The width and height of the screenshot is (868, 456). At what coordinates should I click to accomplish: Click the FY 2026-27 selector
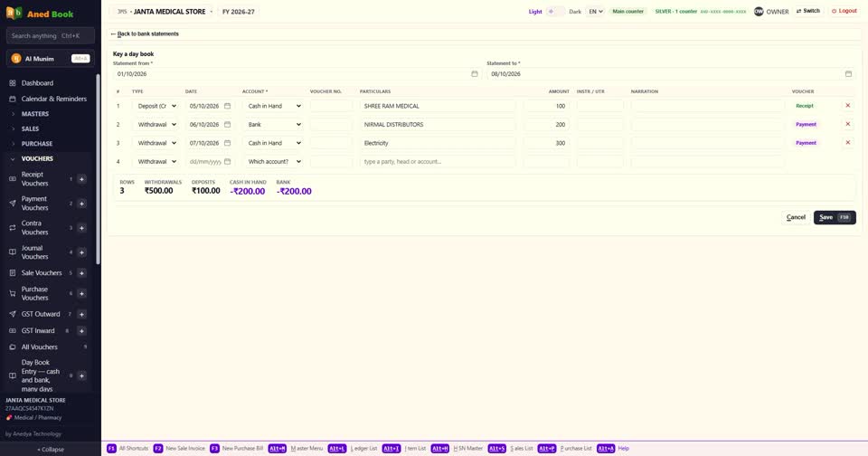(239, 12)
